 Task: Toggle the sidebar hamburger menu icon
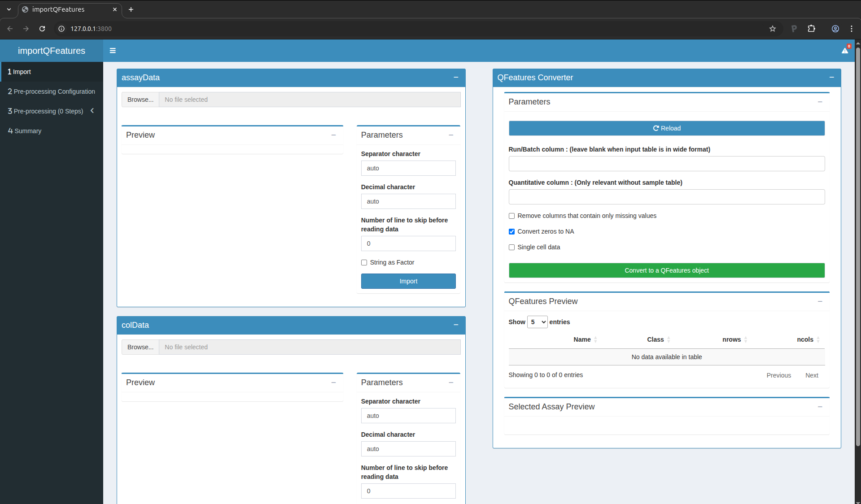pyautogui.click(x=113, y=51)
